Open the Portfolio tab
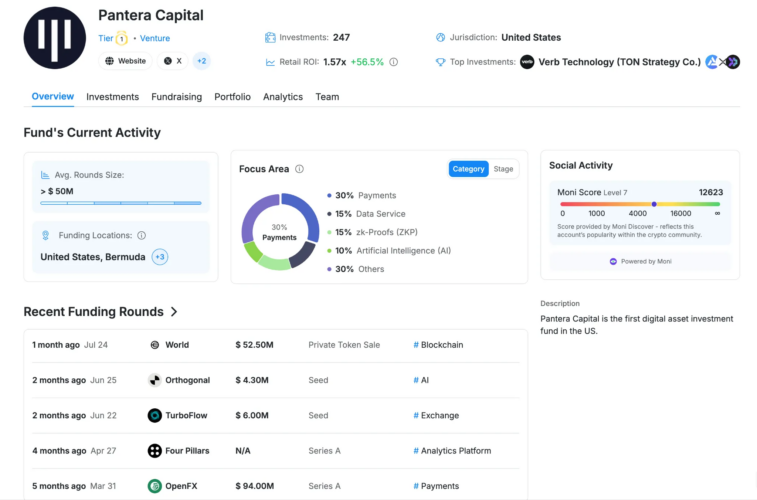Viewport: 757px width, 500px height. pyautogui.click(x=232, y=97)
